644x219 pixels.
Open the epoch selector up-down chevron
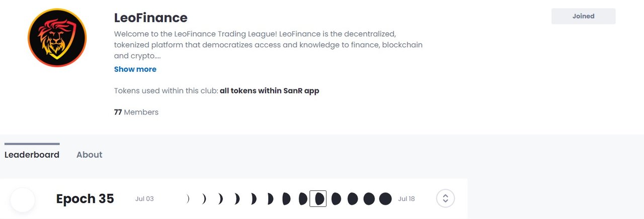445,198
